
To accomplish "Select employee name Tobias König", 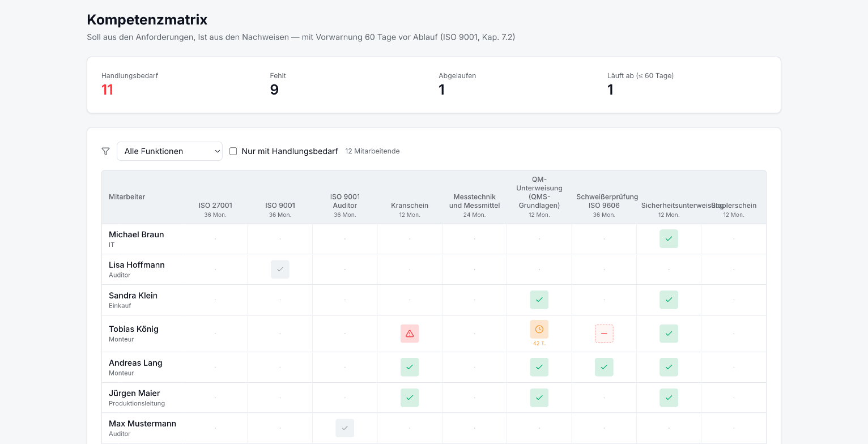I will pos(134,329).
